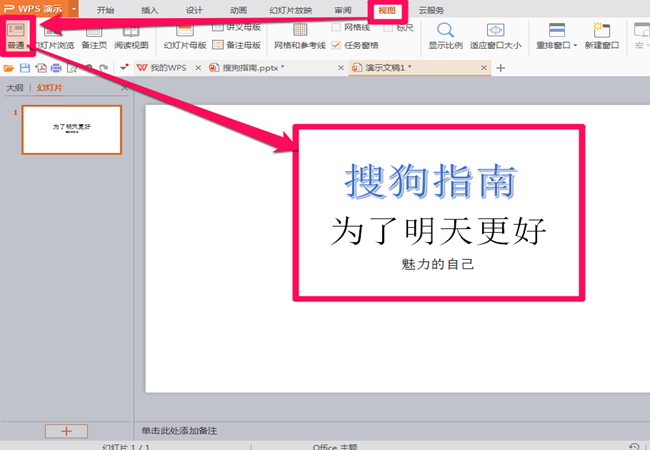Click export to PDF icon in quick toolbar
Viewport: 650px width, 450px height.
click(41, 68)
